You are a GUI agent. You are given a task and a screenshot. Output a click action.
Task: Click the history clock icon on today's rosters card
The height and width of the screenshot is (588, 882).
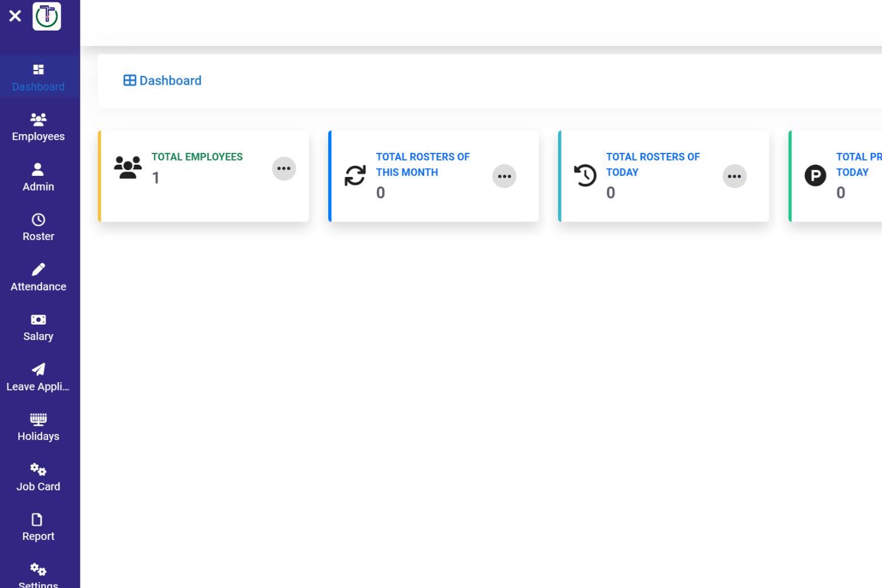(x=585, y=175)
